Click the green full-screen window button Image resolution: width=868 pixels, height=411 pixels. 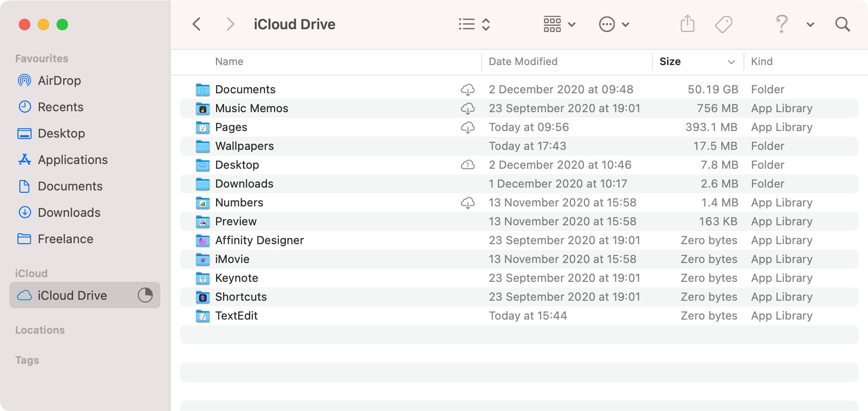click(x=62, y=25)
